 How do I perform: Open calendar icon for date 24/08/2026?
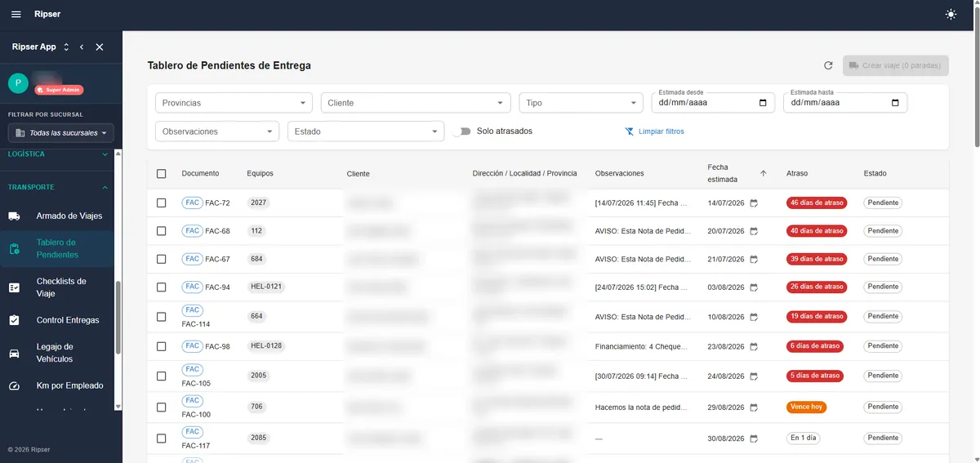[x=754, y=376]
